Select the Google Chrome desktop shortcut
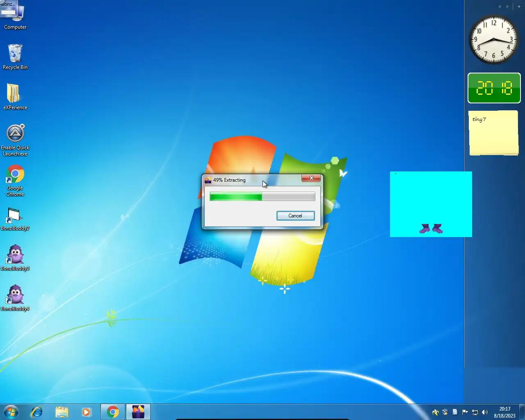This screenshot has height=420, width=525. click(x=15, y=181)
